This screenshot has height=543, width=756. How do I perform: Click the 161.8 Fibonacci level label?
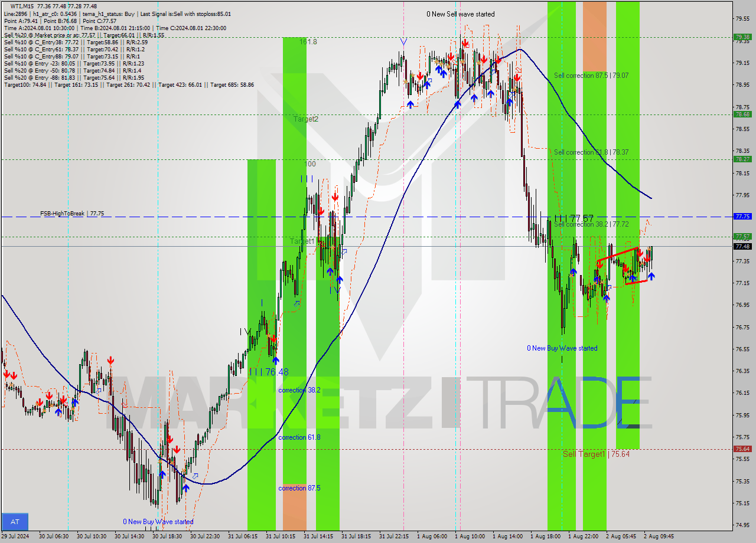pyautogui.click(x=308, y=42)
